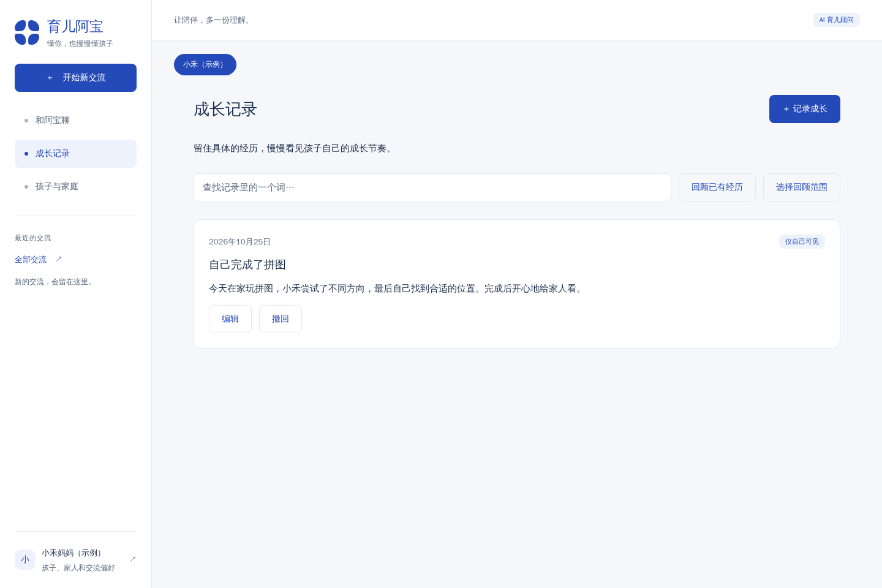This screenshot has width=882, height=588.
Task: Click the 最近的交流 heading
Action: pos(33,238)
